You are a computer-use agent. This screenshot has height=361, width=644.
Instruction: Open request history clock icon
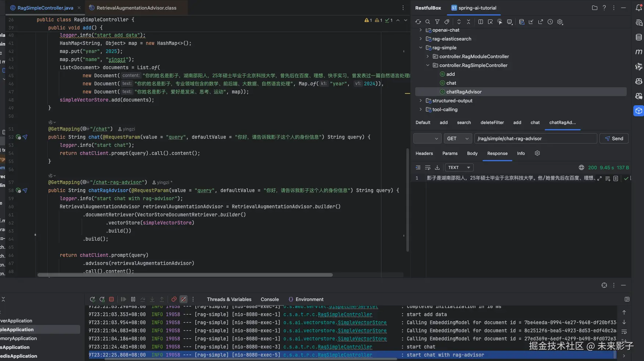pyautogui.click(x=550, y=22)
